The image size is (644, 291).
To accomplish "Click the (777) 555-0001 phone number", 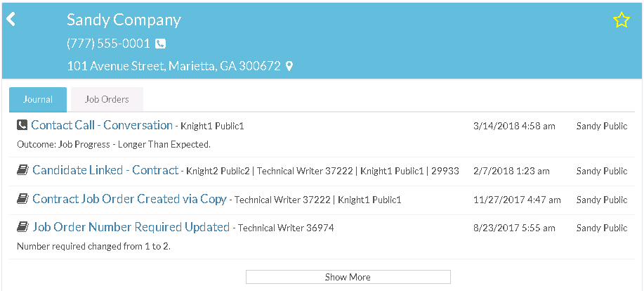I will [108, 44].
